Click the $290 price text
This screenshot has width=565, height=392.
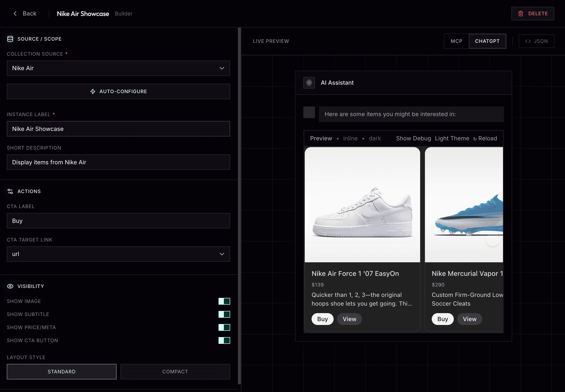click(438, 285)
